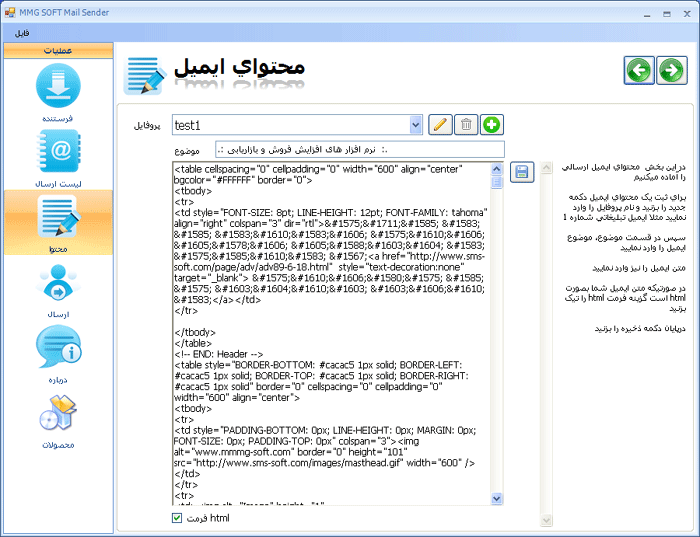This screenshot has height=537, width=700.
Task: Click the فرستنده label in sidebar
Action: (58, 119)
